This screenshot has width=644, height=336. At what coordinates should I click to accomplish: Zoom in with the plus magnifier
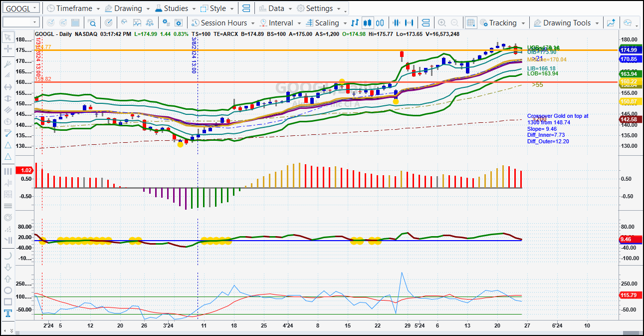(x=441, y=22)
